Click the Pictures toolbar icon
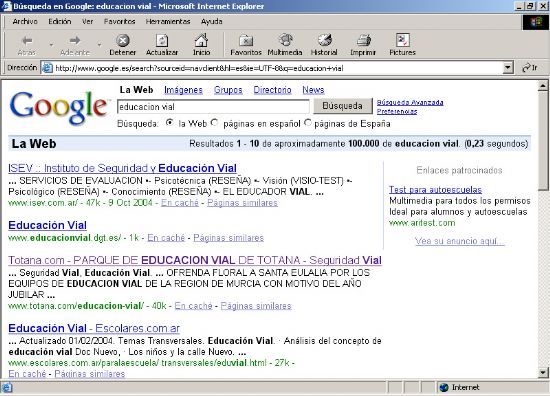Viewport: 550px width, 396px height. pos(402,45)
